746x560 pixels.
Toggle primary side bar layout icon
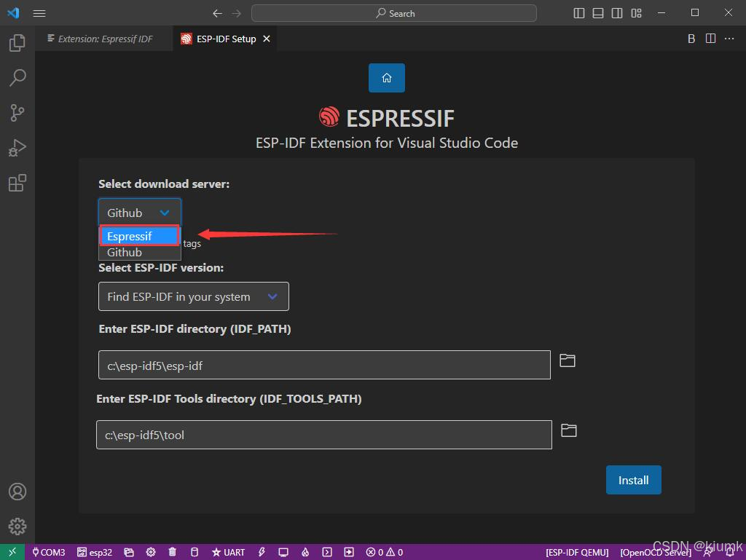[x=579, y=13]
